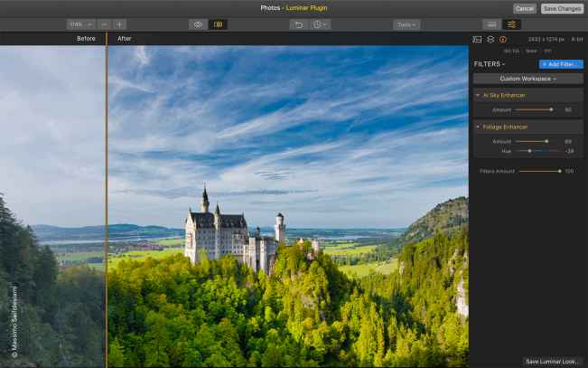Open the Tools menu
The image size is (588, 368).
[x=406, y=24]
